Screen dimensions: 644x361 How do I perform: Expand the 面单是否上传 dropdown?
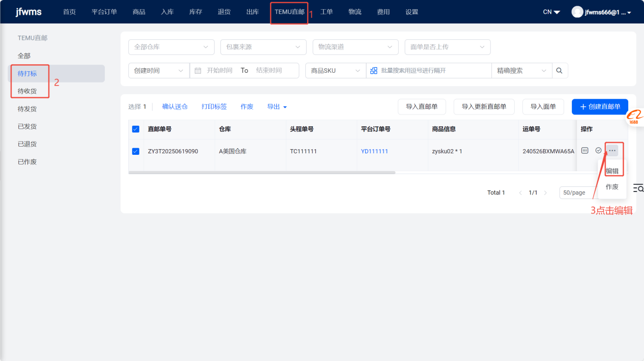pos(448,47)
